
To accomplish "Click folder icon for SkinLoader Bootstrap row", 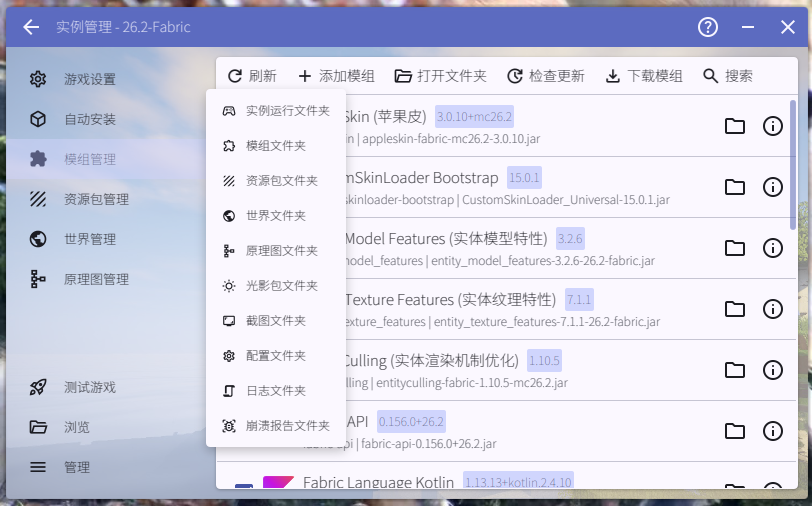I will (x=734, y=187).
